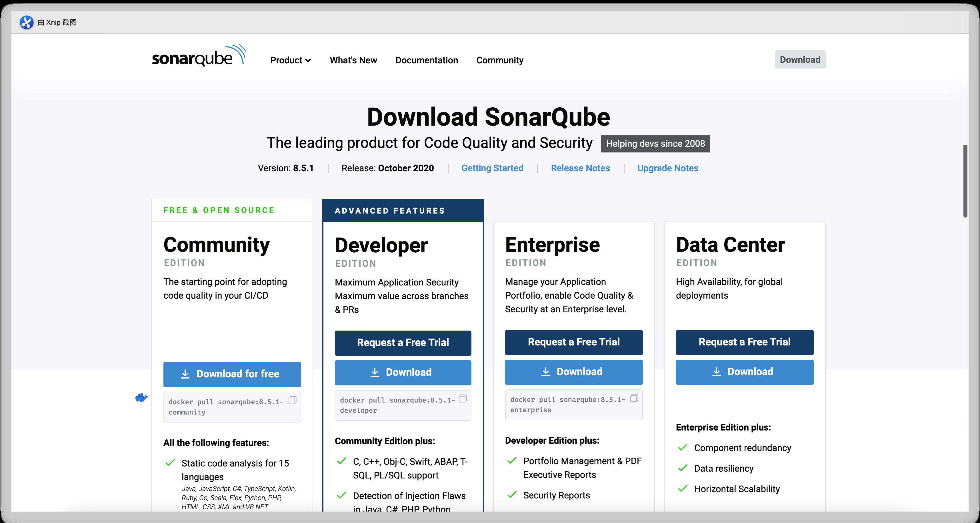Image resolution: width=980 pixels, height=523 pixels.
Task: Click the 'Developer' edition heading
Action: (381, 246)
